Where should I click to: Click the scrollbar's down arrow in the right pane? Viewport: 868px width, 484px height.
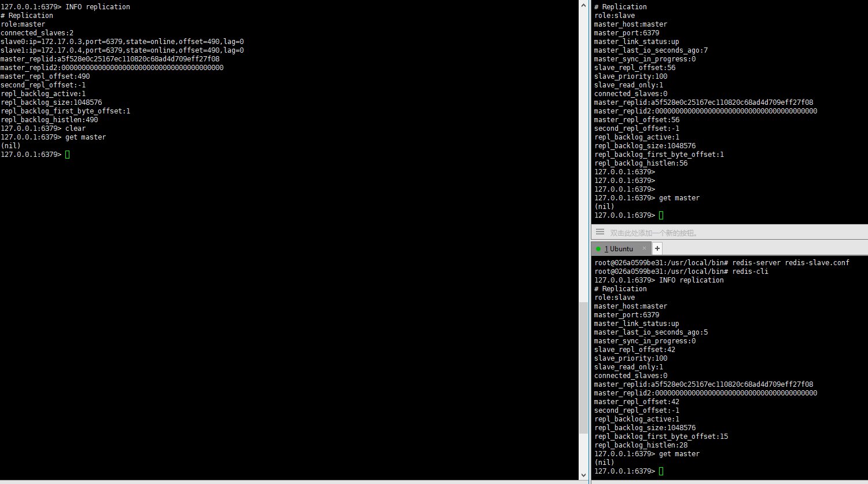coord(583,474)
